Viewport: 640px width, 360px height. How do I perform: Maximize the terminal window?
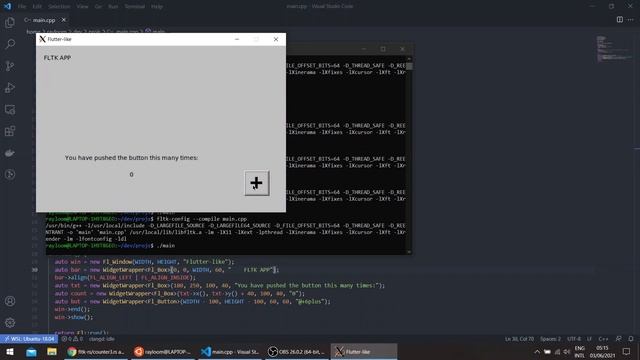point(383,49)
